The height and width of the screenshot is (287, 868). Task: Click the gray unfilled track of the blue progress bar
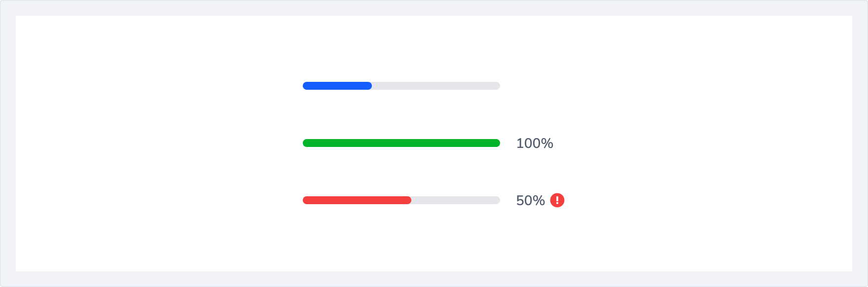[x=436, y=86]
